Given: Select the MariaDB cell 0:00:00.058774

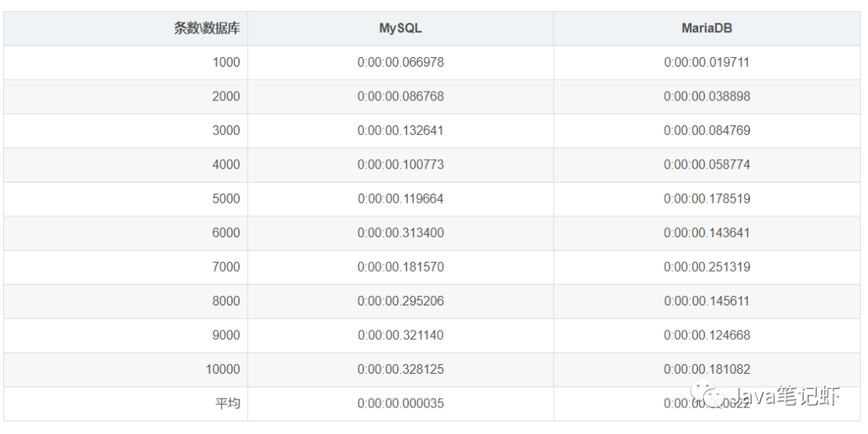Looking at the screenshot, I should point(706,164).
